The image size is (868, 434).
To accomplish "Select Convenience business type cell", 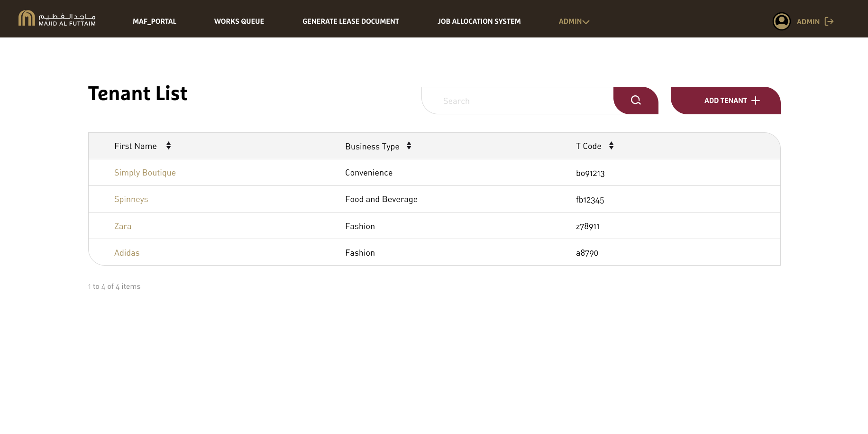I will point(369,173).
